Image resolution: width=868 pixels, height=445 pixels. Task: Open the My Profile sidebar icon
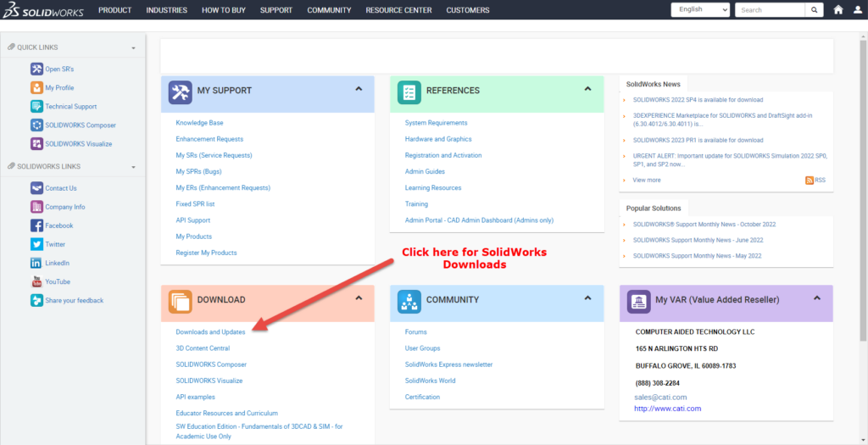(x=36, y=87)
